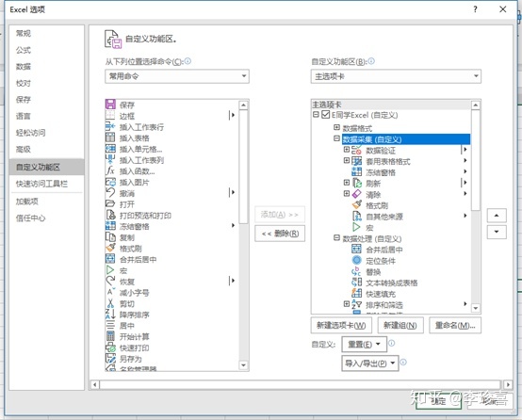The image size is (522, 420).
Task: Click the Excel 选项 help question mark
Action: click(x=475, y=9)
